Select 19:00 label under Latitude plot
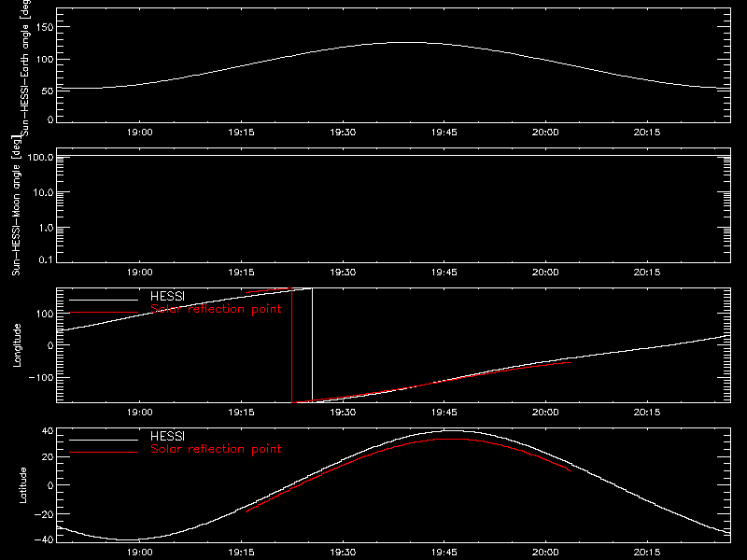This screenshot has height=560, width=747. [139, 552]
